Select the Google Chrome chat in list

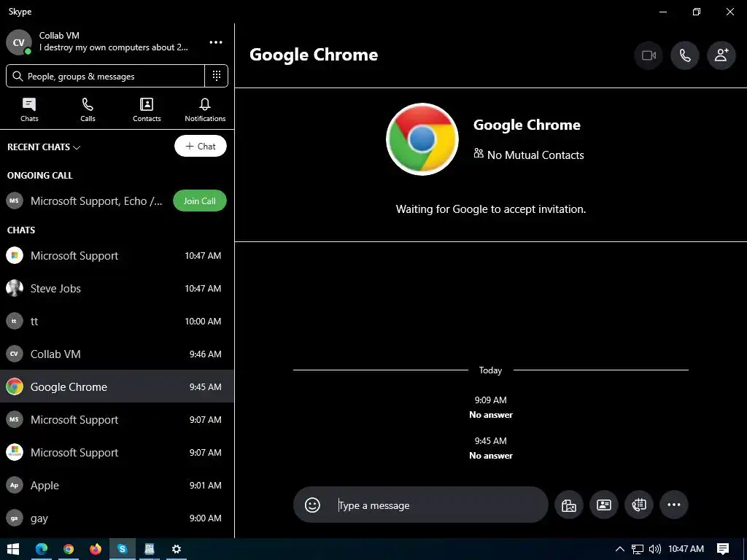click(117, 386)
